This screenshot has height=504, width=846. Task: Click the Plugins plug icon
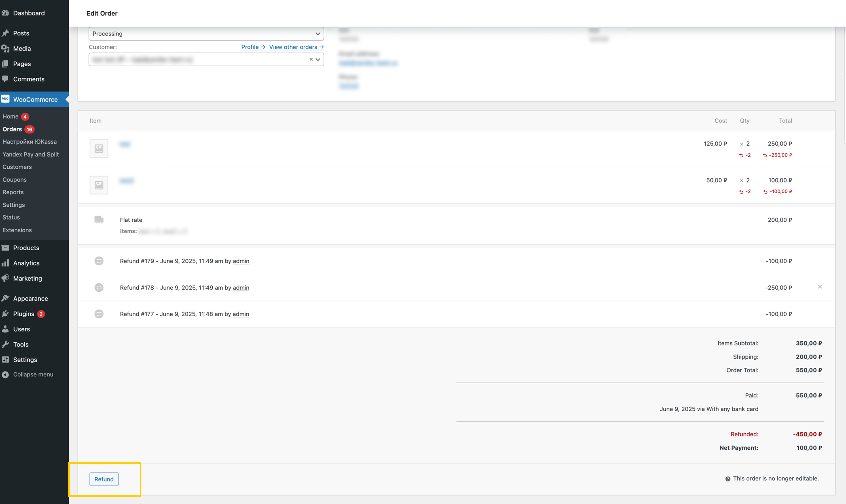[5, 314]
